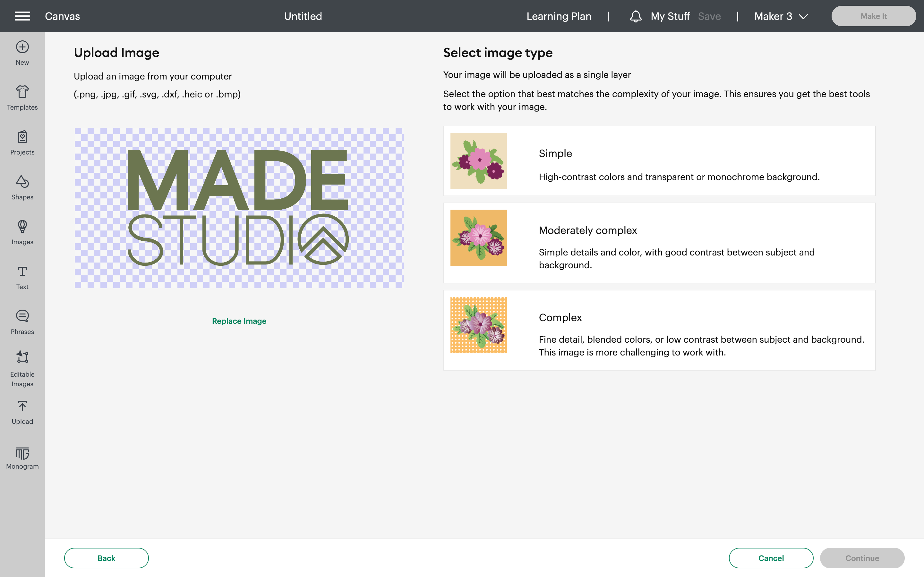
Task: Click the notifications bell icon
Action: 635,16
